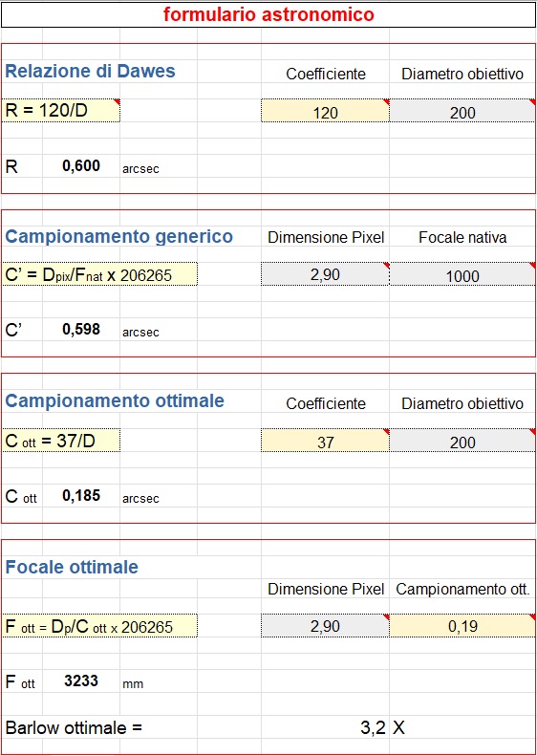Click the formulario astronomico title cell
537x756 pixels.
(x=268, y=15)
